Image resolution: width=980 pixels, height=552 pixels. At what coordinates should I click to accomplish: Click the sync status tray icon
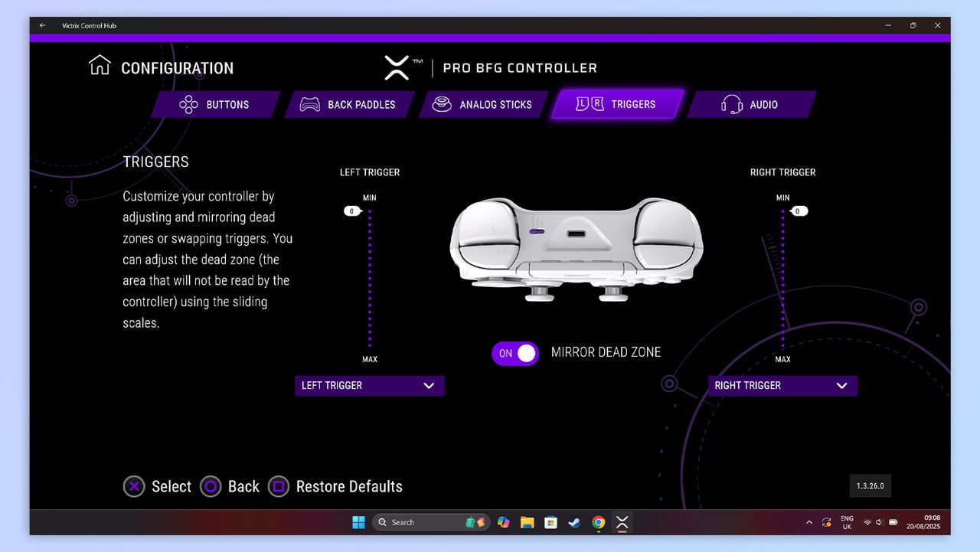point(827,522)
